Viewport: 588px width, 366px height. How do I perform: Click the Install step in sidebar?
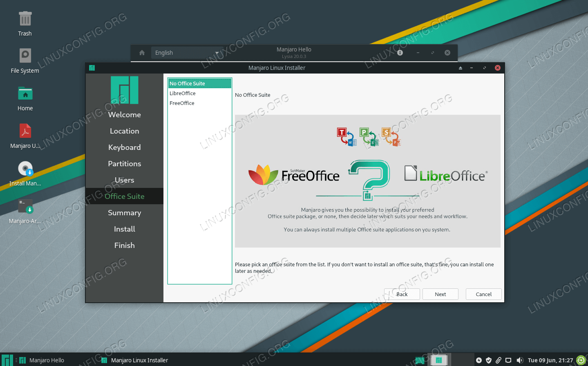[125, 229]
